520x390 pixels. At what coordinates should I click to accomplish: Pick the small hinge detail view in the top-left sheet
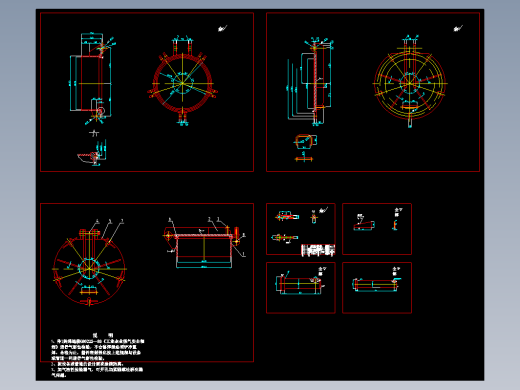coord(92,153)
